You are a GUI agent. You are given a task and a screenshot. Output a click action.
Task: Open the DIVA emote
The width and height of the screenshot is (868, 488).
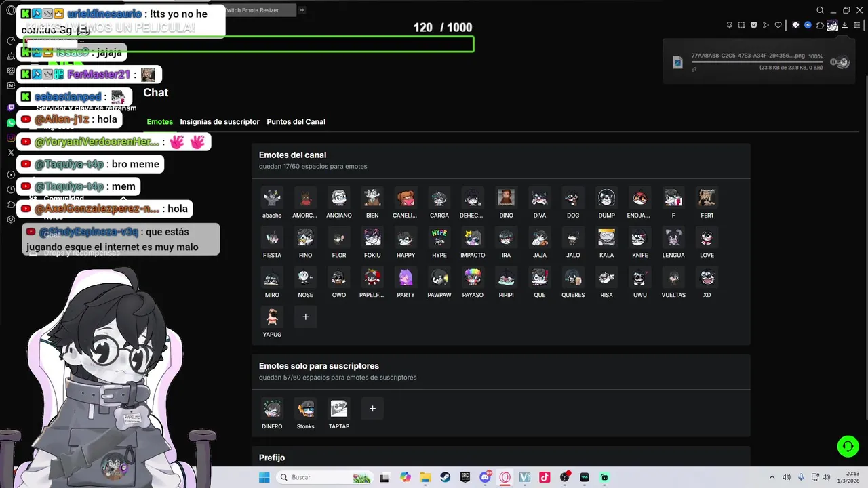point(540,198)
